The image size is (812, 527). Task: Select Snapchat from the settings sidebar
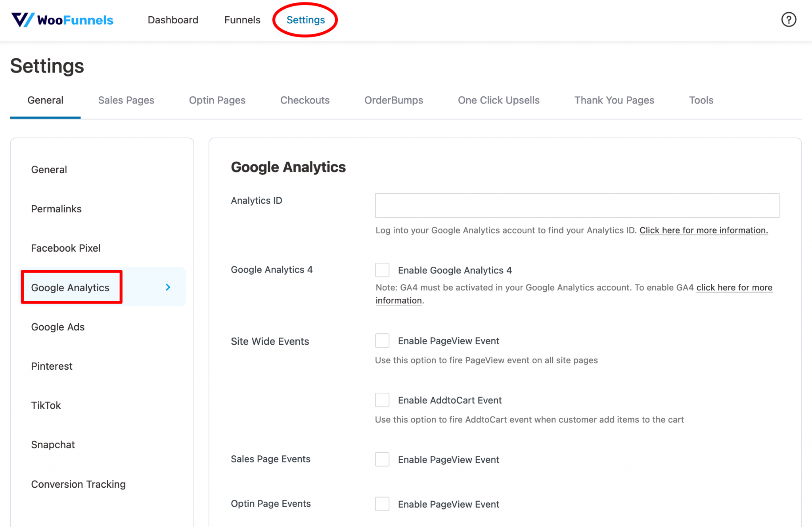(x=53, y=444)
